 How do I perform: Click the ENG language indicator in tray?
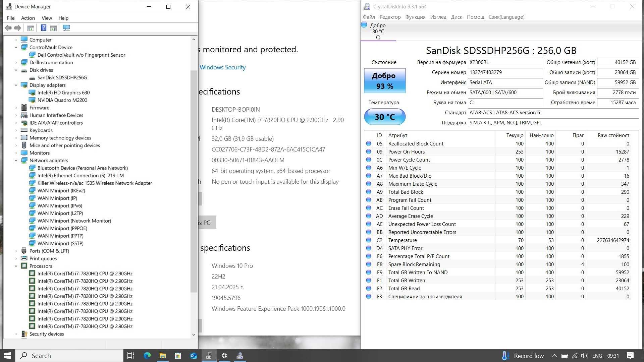pyautogui.click(x=597, y=356)
